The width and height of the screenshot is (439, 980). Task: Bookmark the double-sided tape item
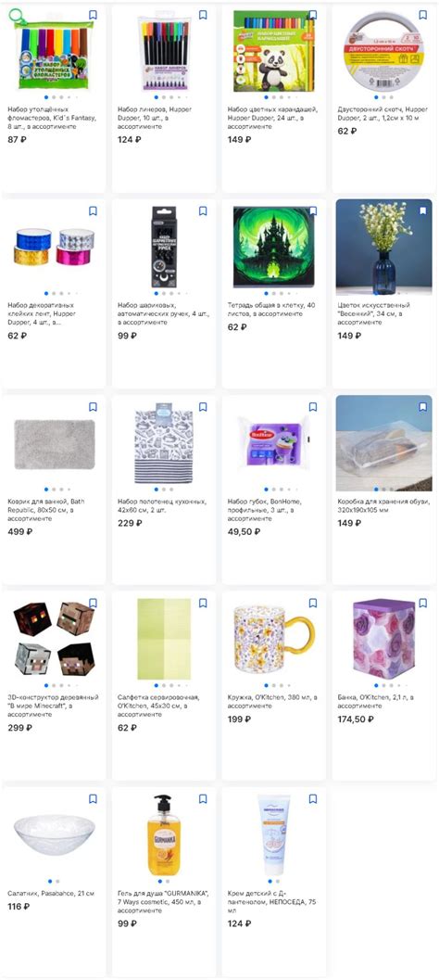pos(422,15)
